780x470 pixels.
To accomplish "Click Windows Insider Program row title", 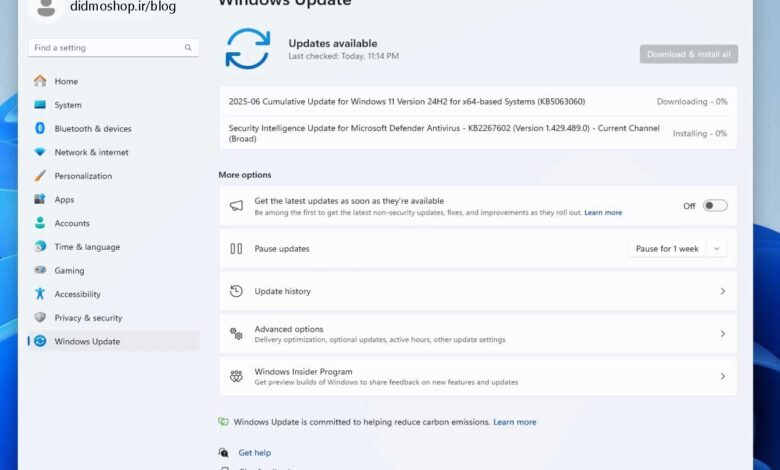I will [303, 372].
